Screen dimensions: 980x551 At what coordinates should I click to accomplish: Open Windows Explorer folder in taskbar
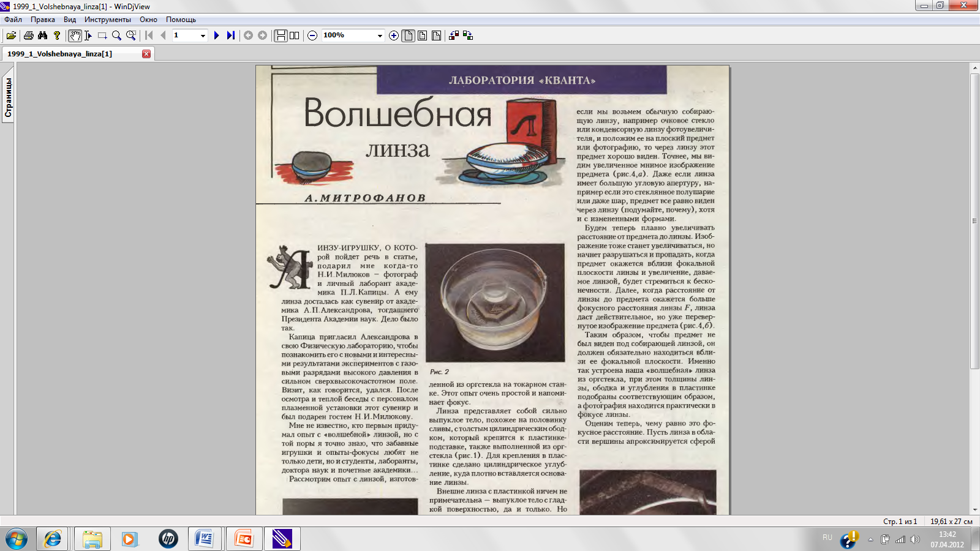coord(92,539)
